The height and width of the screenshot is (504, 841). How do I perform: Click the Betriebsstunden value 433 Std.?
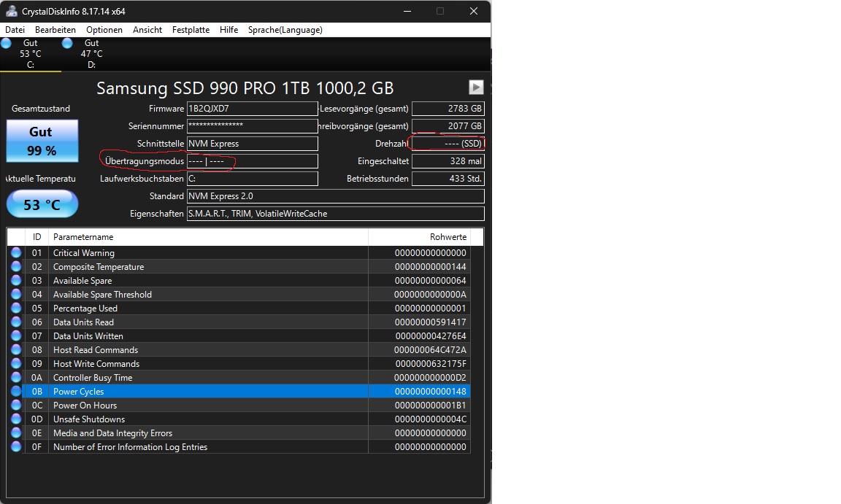pyautogui.click(x=448, y=179)
